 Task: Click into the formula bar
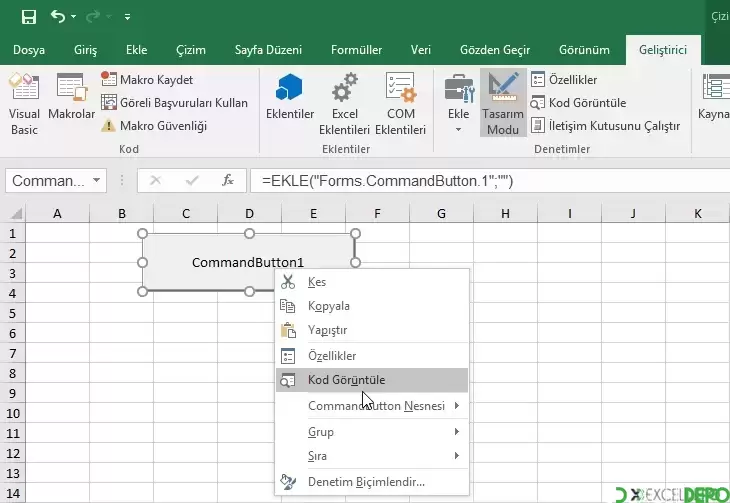(x=490, y=180)
